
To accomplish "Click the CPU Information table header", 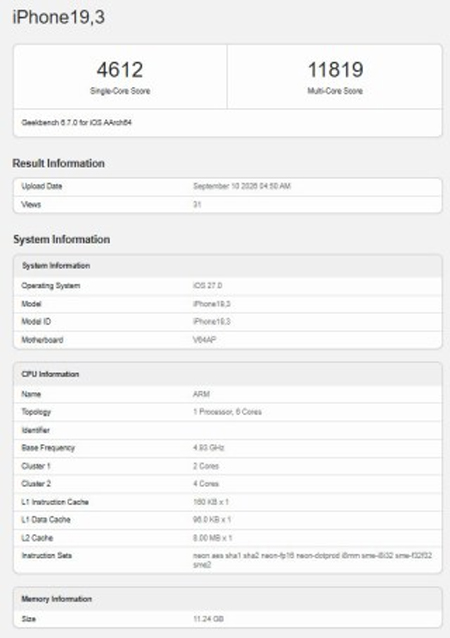I will click(227, 374).
